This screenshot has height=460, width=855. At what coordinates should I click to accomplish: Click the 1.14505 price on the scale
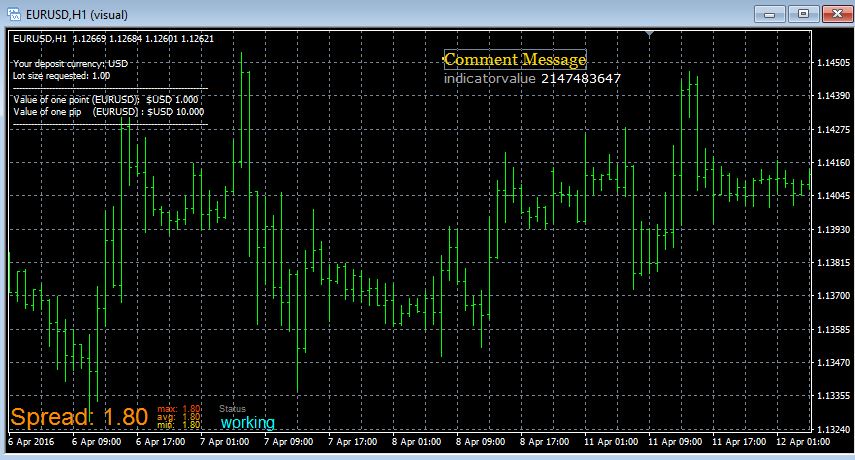tap(833, 63)
